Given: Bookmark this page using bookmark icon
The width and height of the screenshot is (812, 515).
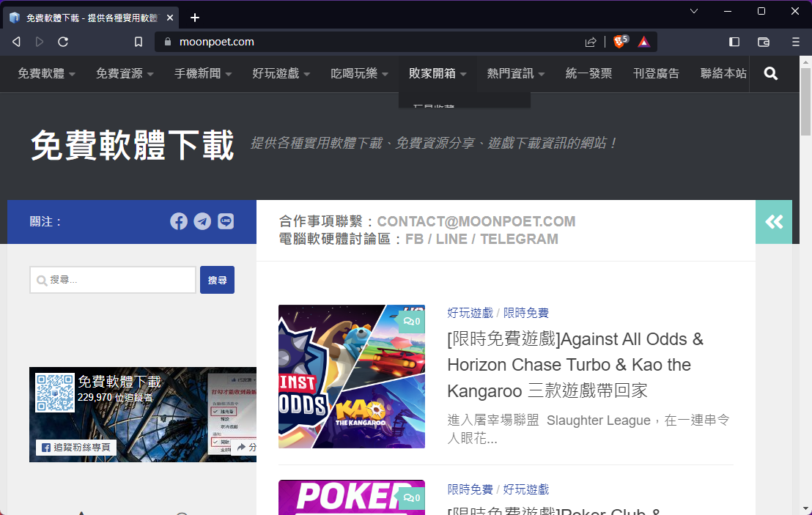Looking at the screenshot, I should coord(139,42).
